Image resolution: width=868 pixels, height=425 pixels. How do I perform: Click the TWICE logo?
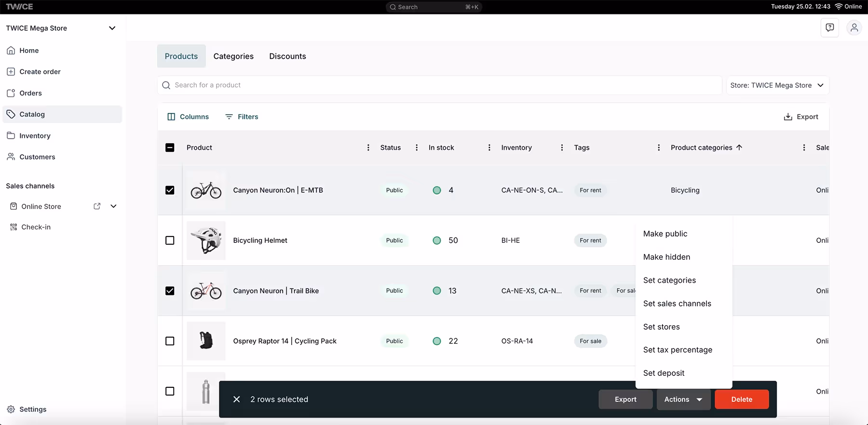[x=20, y=7]
